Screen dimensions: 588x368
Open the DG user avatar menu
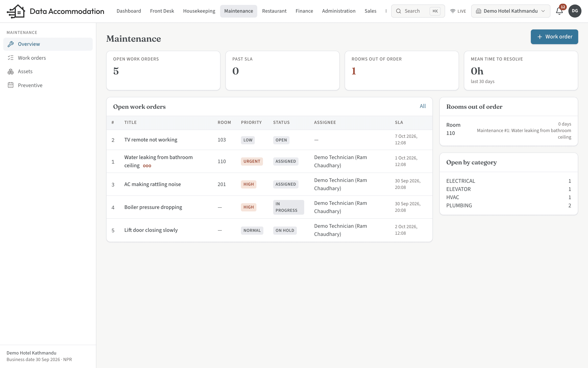coord(575,11)
